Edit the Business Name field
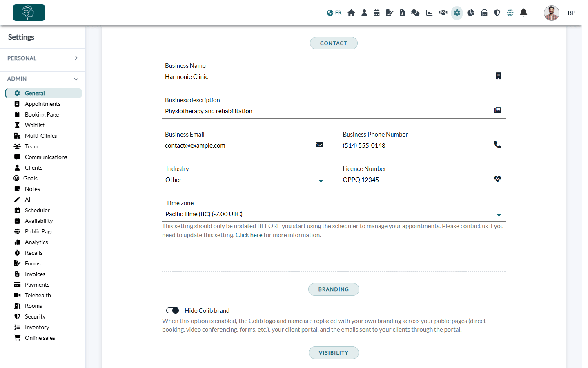 pyautogui.click(x=334, y=77)
